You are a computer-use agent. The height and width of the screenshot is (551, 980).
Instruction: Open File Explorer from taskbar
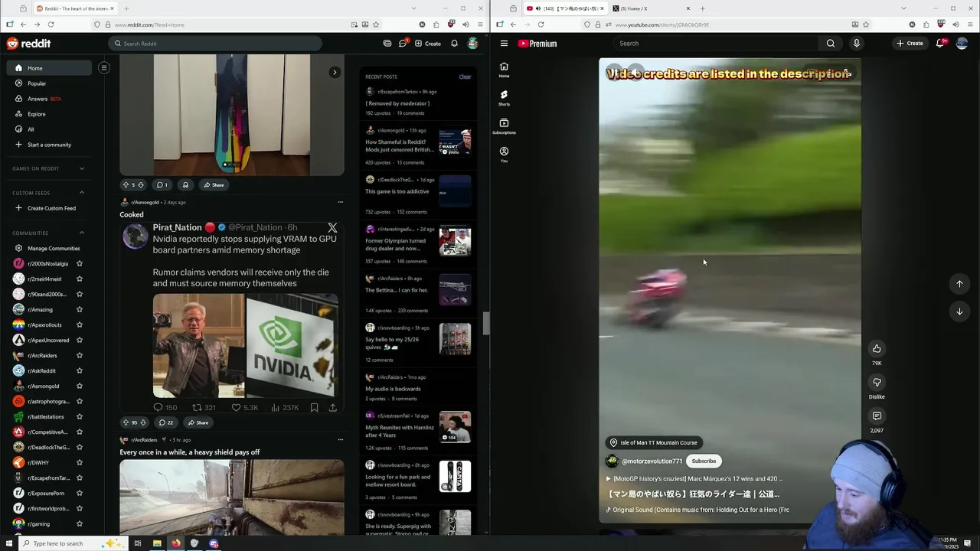157,543
